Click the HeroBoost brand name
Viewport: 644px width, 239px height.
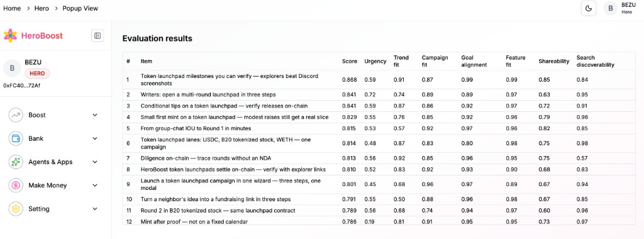click(x=42, y=36)
